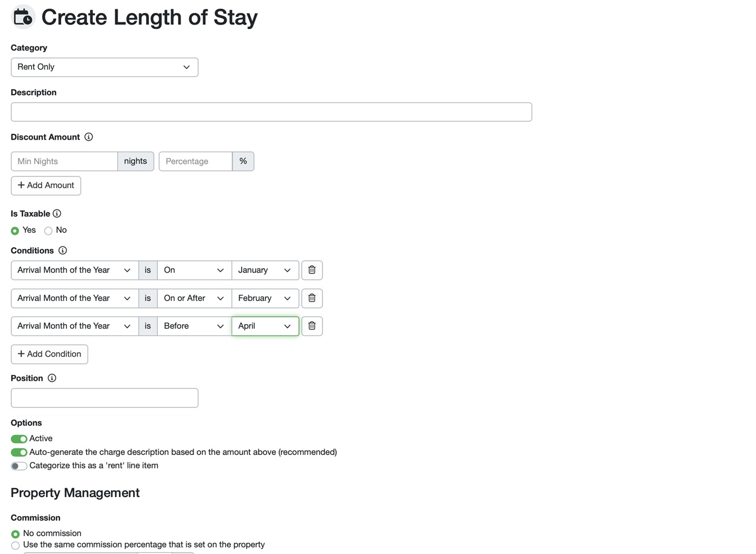Click the Description text field

tap(271, 112)
